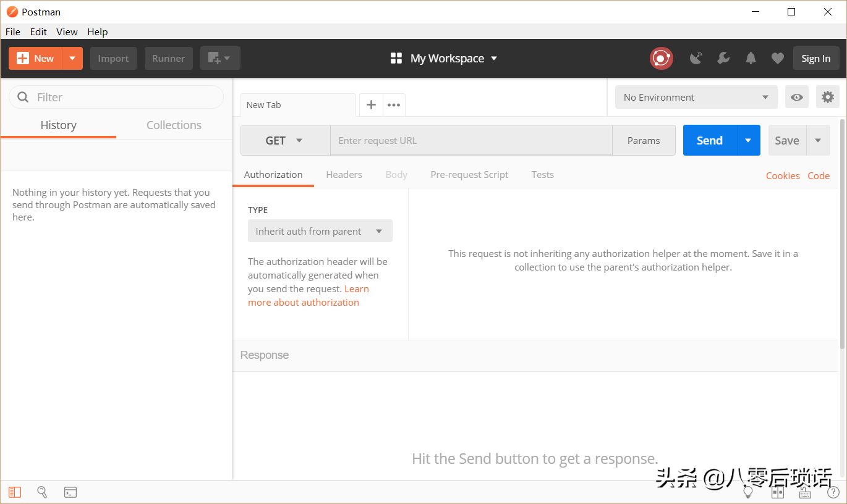Click the orange New button

coord(36,58)
